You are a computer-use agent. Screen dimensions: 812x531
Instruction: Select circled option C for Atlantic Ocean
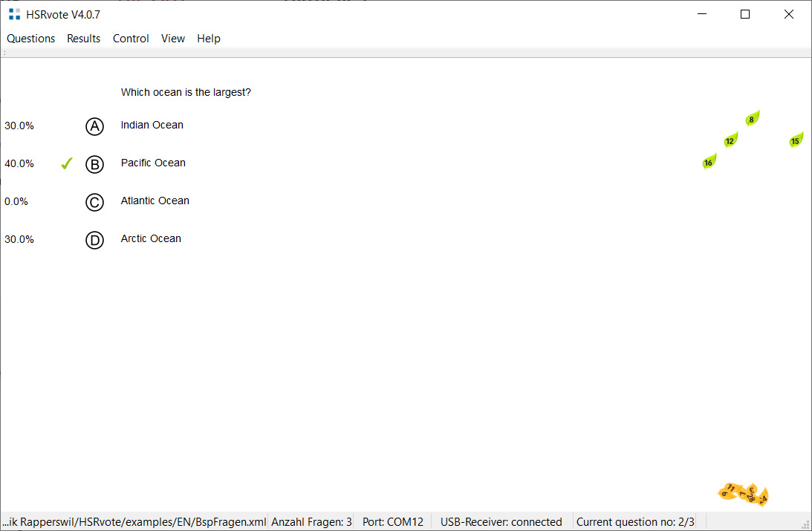[94, 202]
